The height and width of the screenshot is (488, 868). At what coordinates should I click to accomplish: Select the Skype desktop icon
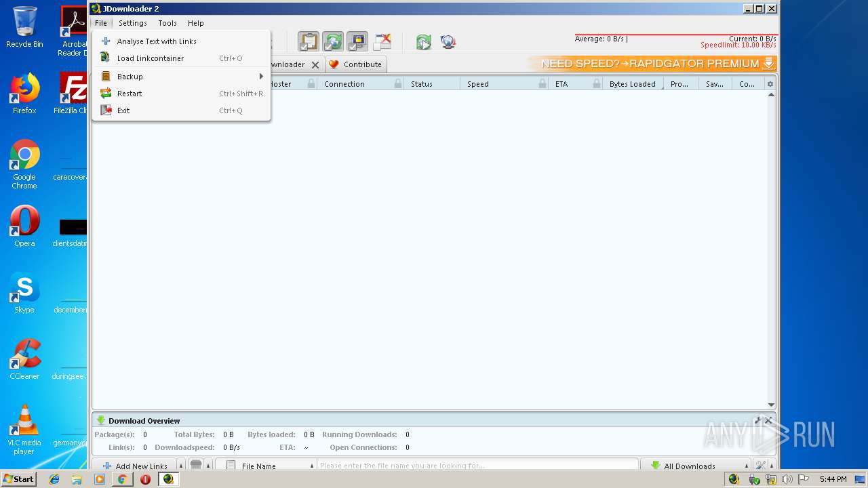pyautogui.click(x=24, y=293)
